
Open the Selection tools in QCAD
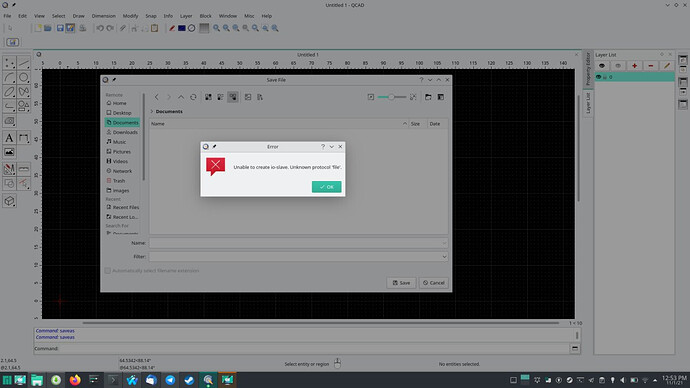[24, 183]
